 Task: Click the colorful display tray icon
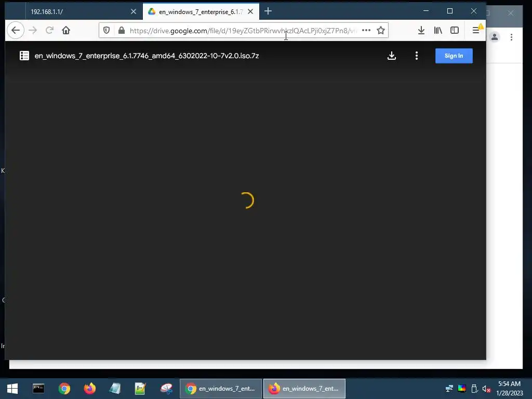462,389
